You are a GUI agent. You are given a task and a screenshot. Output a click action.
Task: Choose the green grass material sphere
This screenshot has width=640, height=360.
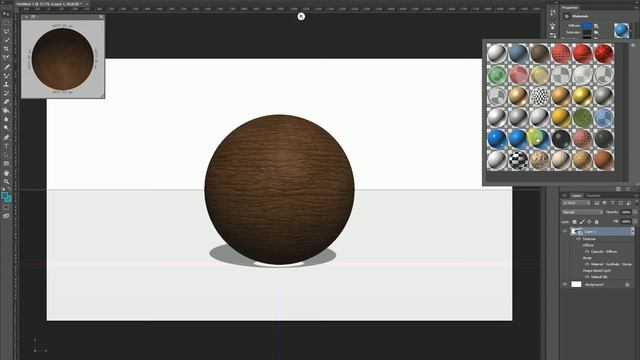coord(582,118)
